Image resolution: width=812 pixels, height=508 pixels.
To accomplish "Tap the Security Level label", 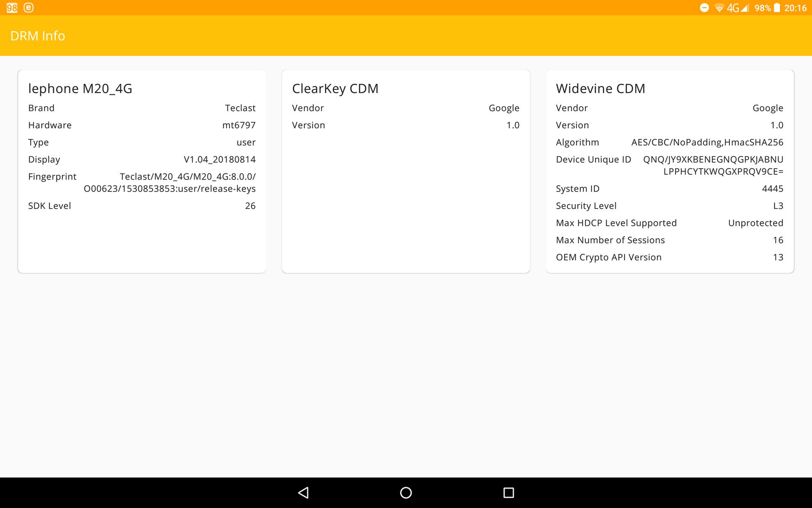I will (x=586, y=206).
